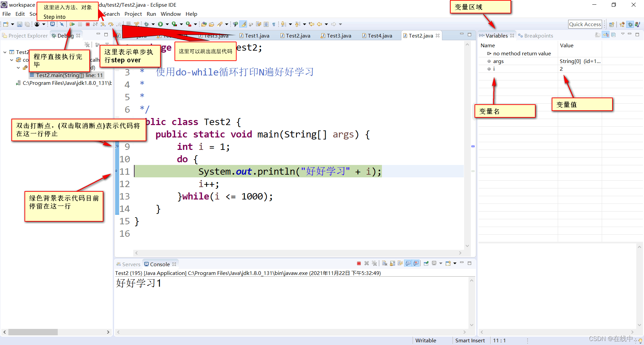Click the Step Into icon
This screenshot has width=644, height=345.
tap(103, 24)
